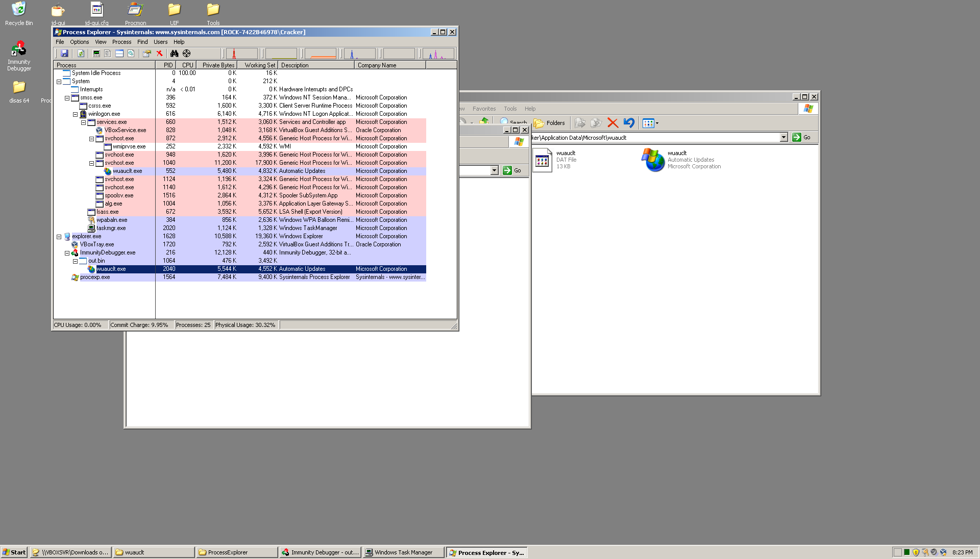Open the UIF folder on the desktop
Image resolution: width=980 pixels, height=559 pixels.
[174, 14]
